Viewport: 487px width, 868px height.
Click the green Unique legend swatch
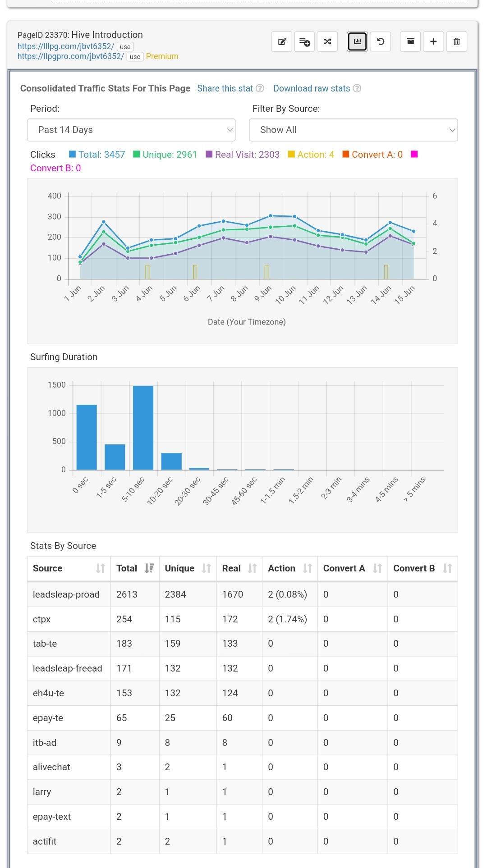point(137,154)
